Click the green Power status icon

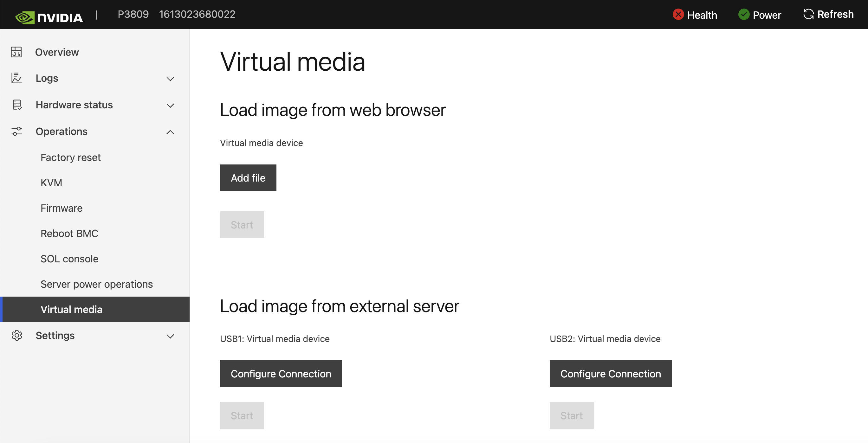point(744,15)
